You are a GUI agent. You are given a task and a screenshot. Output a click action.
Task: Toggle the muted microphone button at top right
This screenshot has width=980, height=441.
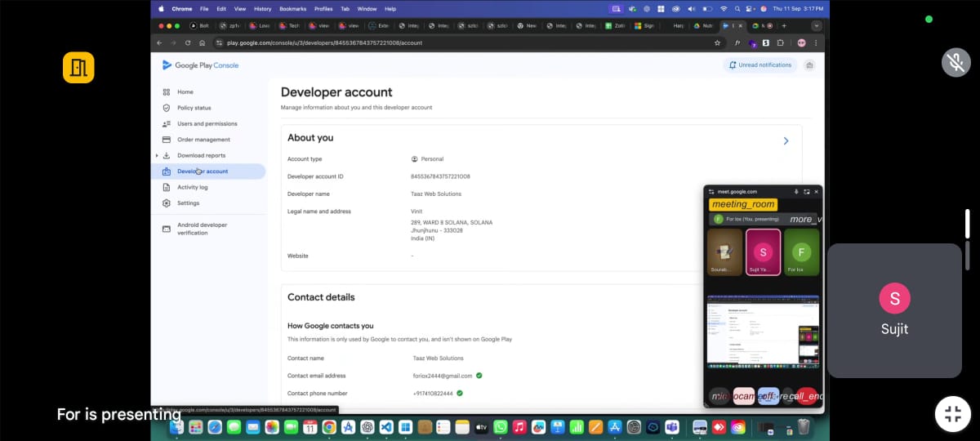pos(955,63)
